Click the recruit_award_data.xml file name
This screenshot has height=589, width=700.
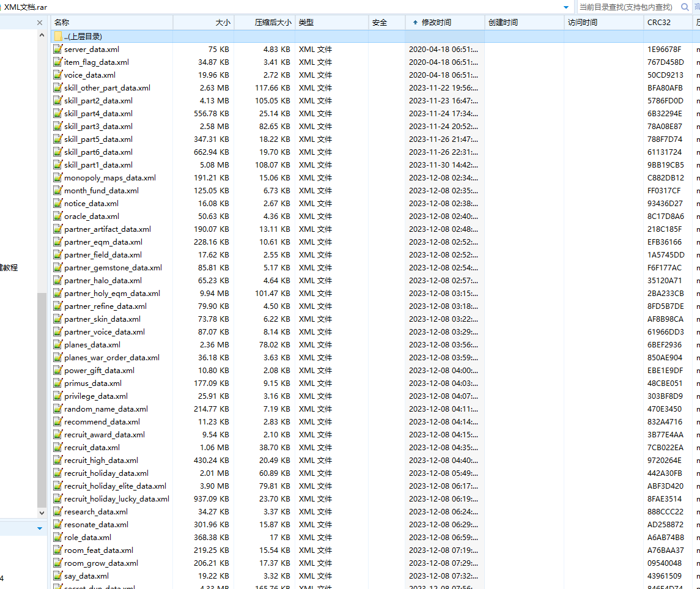pyautogui.click(x=105, y=434)
